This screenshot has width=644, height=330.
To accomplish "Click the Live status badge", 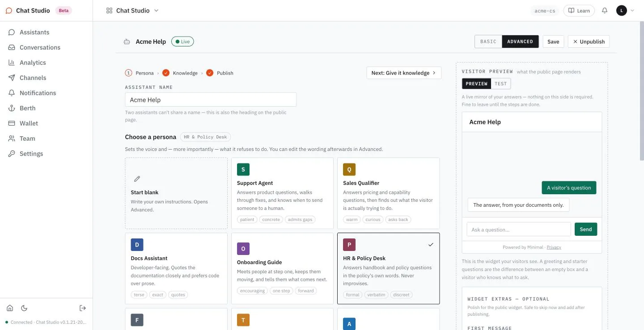I will [x=182, y=42].
